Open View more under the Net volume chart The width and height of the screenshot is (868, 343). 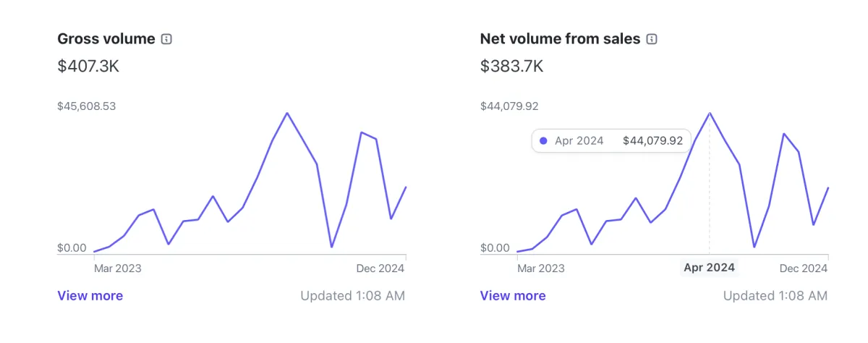[x=513, y=295]
